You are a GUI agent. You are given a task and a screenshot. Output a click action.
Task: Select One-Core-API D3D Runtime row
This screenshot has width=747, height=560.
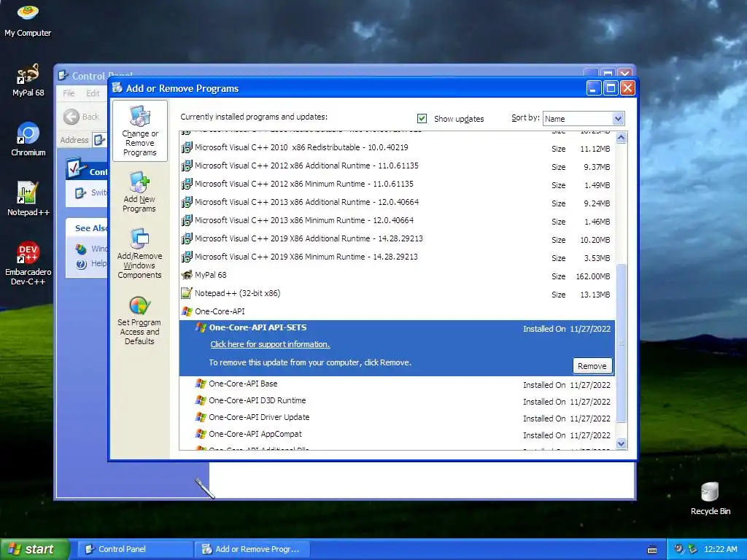coord(397,400)
